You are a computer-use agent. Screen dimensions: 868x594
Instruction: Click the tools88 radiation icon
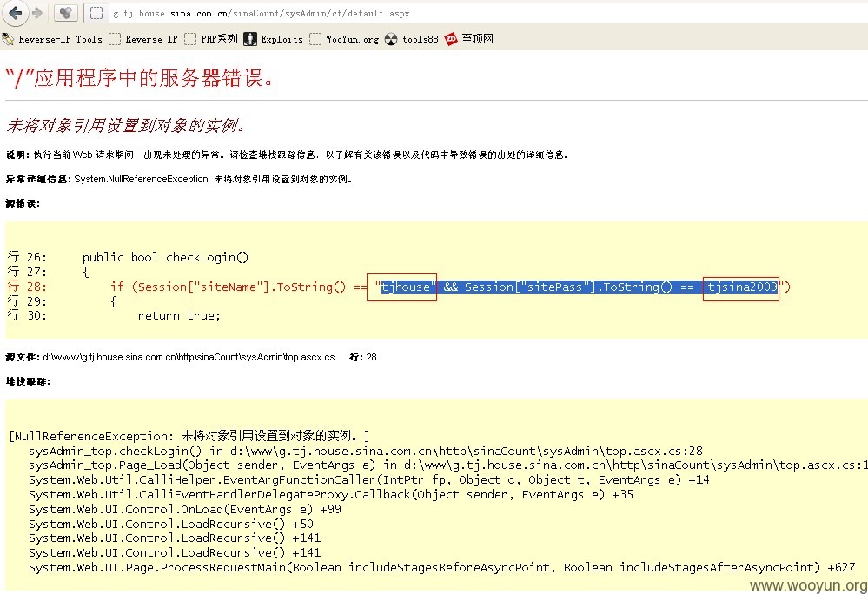pos(391,39)
